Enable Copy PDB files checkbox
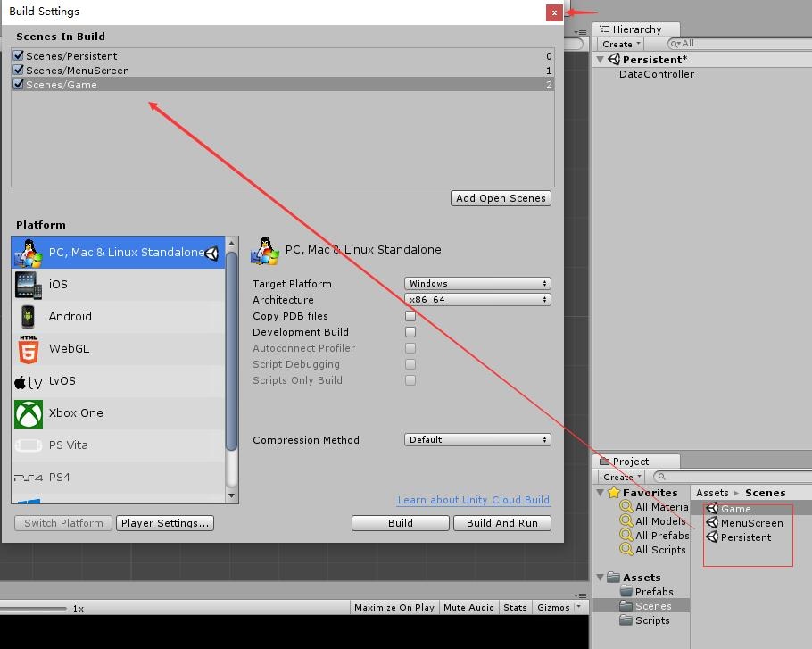The height and width of the screenshot is (649, 812). tap(410, 316)
